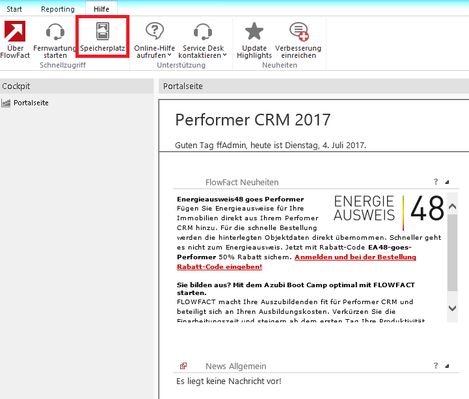Screen dimensions: 469x399
Task: Click the news scrollbar down arrow
Action: pos(452,308)
